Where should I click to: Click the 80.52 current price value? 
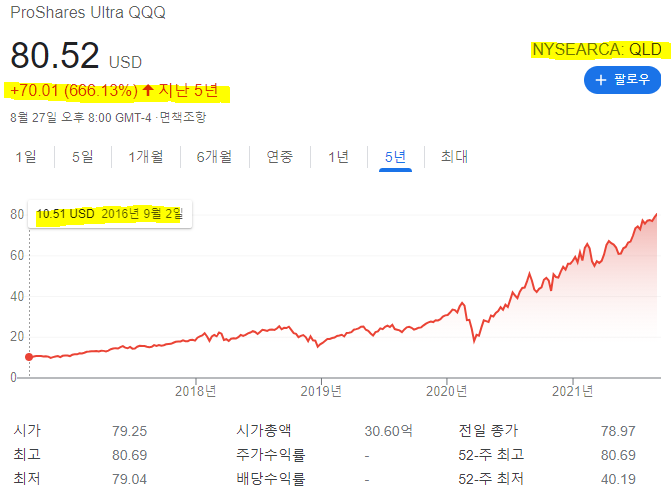click(x=55, y=55)
